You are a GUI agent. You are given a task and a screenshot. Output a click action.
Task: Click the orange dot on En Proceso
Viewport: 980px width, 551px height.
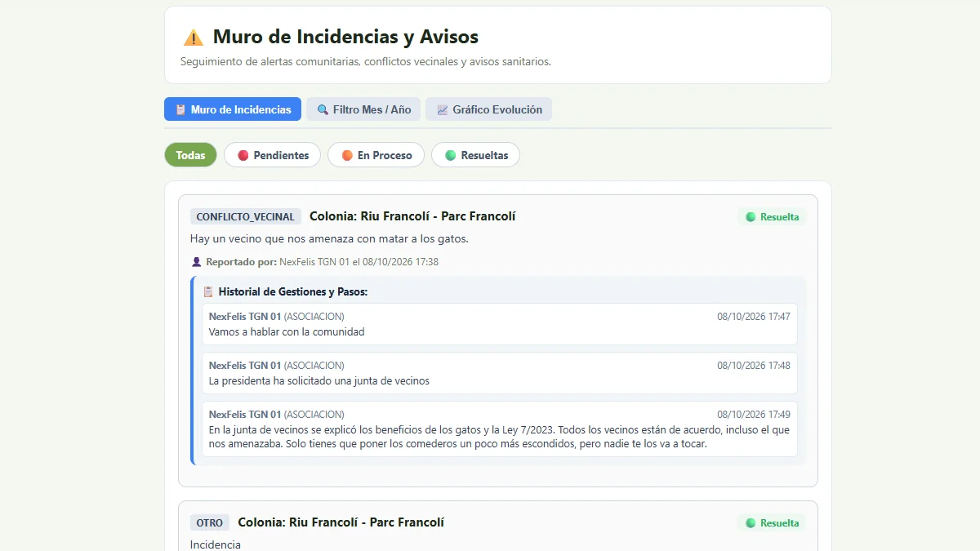(347, 155)
